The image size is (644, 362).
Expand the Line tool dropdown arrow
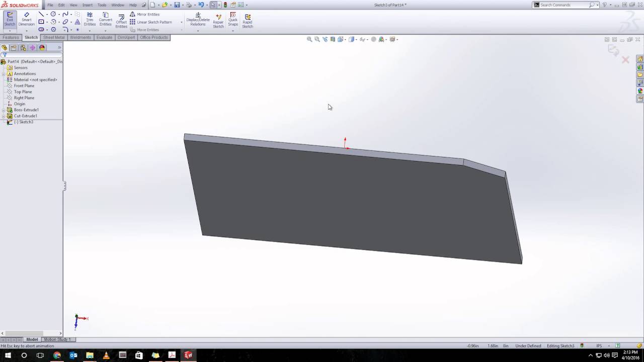(x=47, y=14)
